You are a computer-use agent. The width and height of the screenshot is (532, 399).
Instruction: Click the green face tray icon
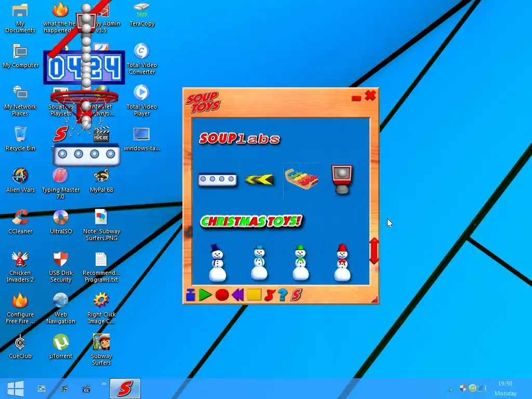click(x=472, y=388)
